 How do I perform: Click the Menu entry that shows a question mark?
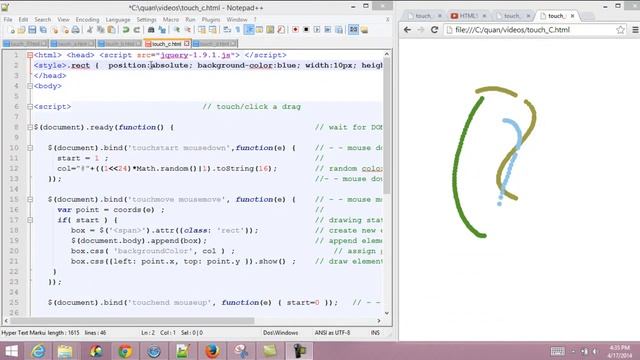[x=255, y=20]
